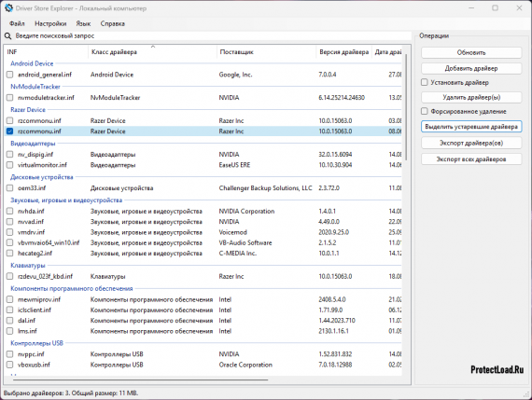Select the vbvmvaio64_win10.inf row
This screenshot has width=532, height=400.
[203, 242]
